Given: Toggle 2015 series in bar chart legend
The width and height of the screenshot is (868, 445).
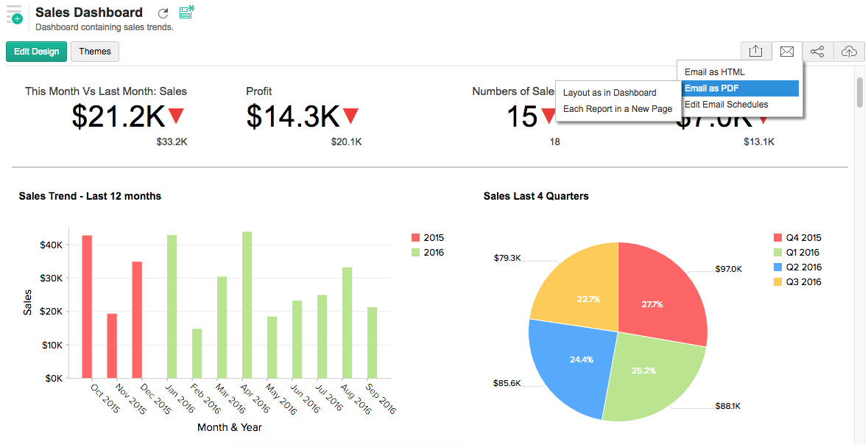Looking at the screenshot, I should point(434,238).
